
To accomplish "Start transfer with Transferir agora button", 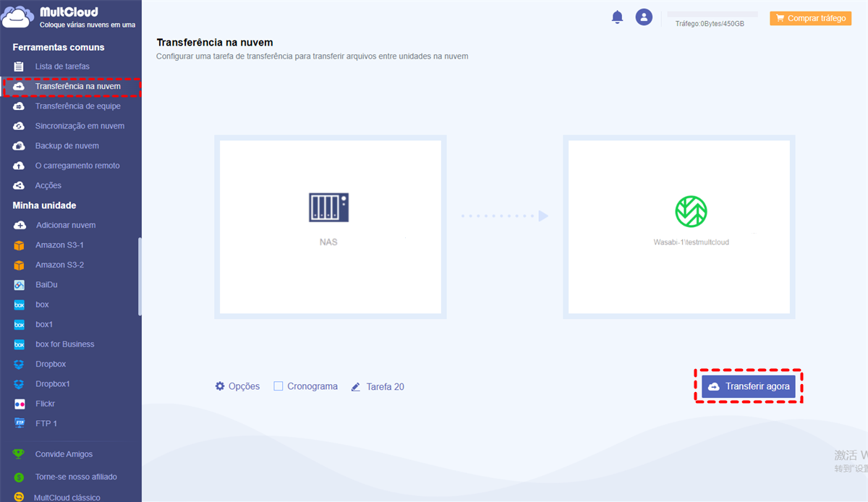I will (749, 387).
